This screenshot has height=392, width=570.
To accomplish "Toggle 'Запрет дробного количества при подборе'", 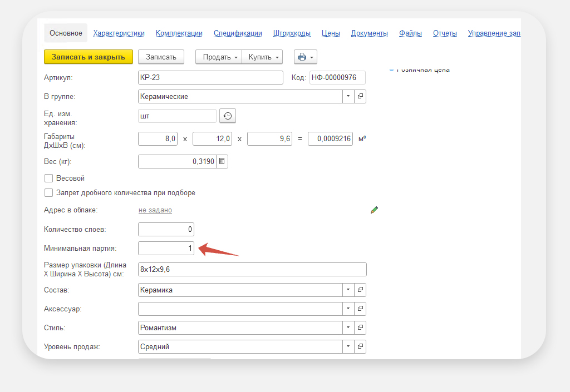I will point(48,193).
